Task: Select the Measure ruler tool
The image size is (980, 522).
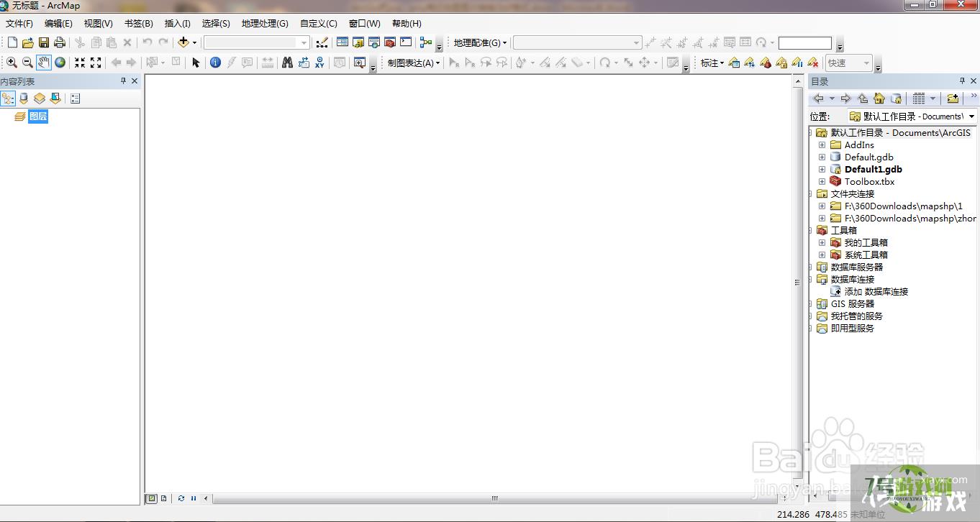Action: 268,63
